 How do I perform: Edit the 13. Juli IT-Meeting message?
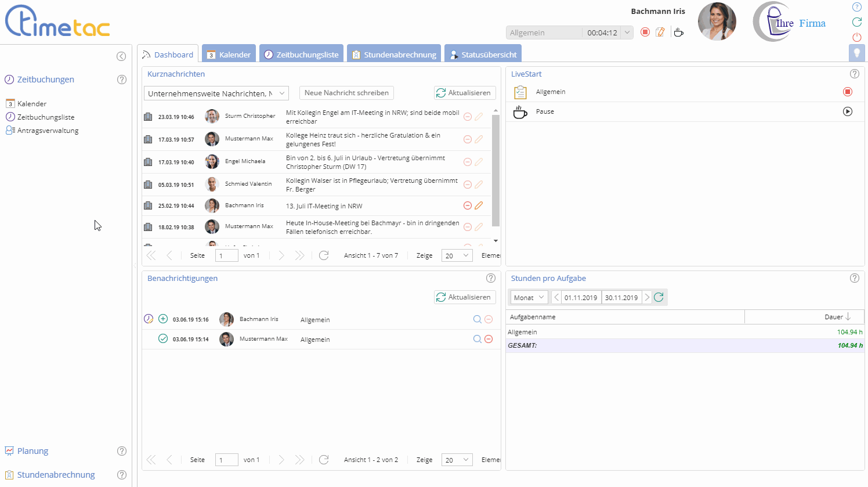click(x=479, y=205)
